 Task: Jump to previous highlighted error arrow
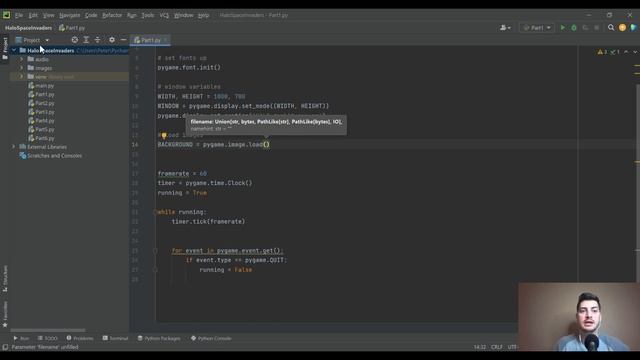[x=626, y=52]
